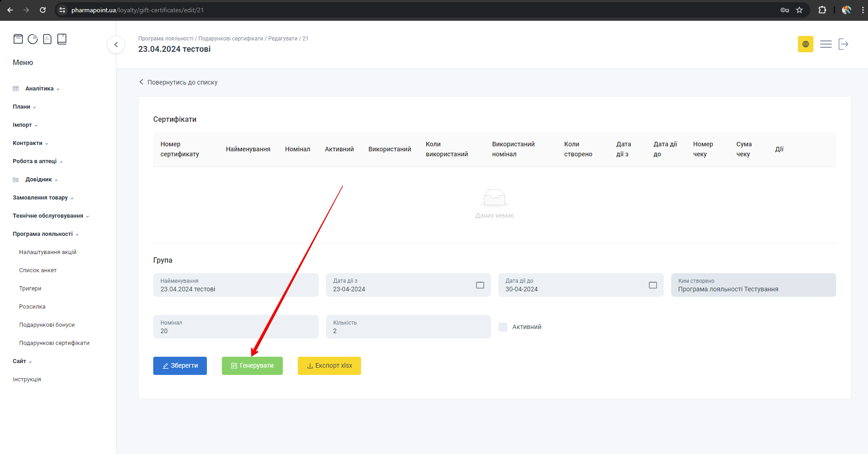
Task: Open the hamburger menu icon at top right
Action: click(x=826, y=44)
